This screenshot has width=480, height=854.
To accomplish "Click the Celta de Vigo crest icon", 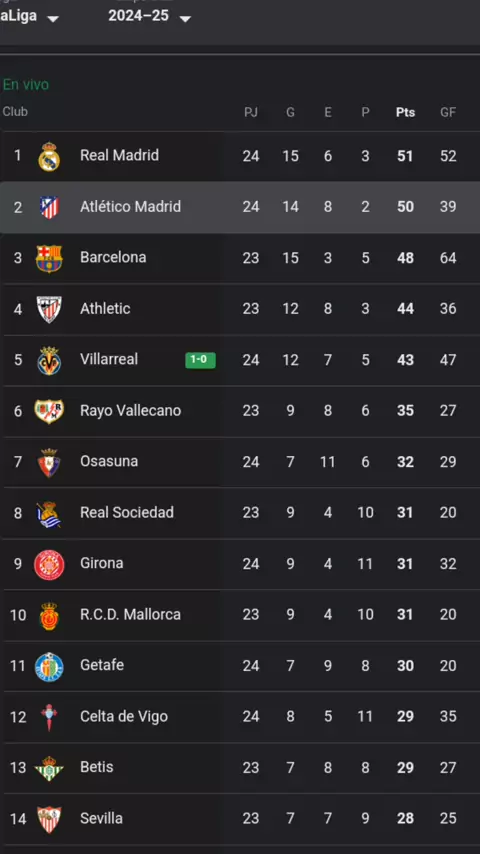I will pyautogui.click(x=49, y=717).
